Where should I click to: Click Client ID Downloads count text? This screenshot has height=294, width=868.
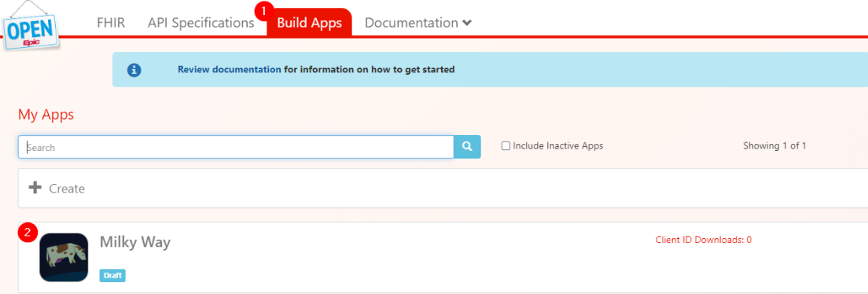(x=704, y=240)
